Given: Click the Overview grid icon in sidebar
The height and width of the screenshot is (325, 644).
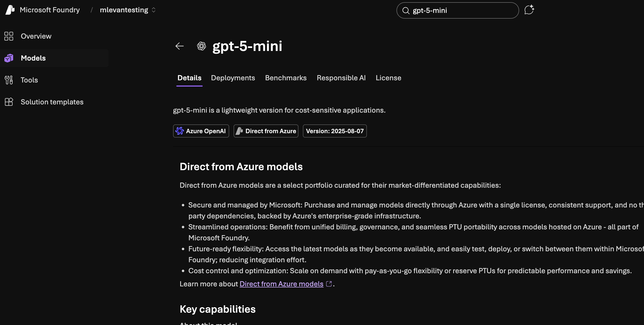Looking at the screenshot, I should pyautogui.click(x=9, y=36).
